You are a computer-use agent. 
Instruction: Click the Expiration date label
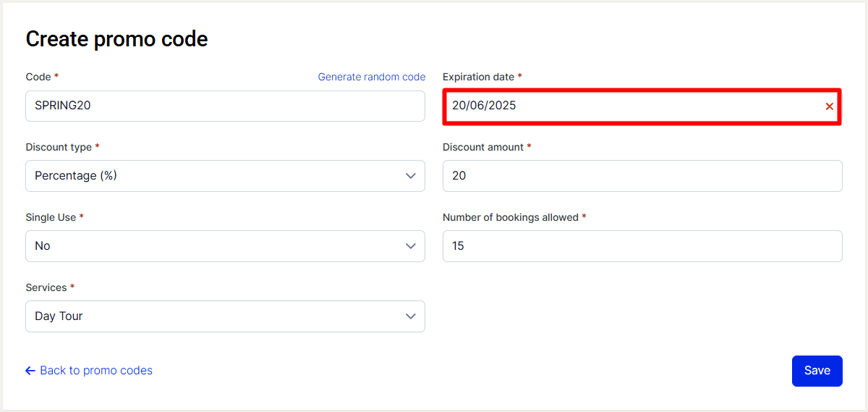(479, 77)
